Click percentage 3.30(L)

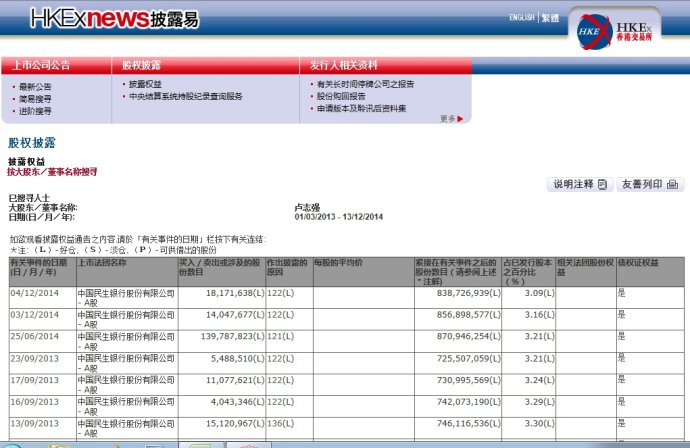[x=540, y=423]
